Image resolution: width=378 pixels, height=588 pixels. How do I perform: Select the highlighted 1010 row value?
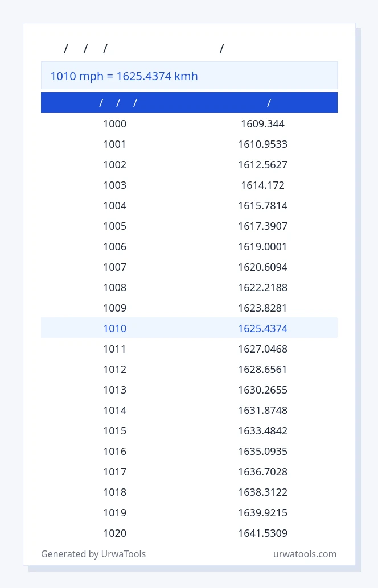[x=115, y=328]
